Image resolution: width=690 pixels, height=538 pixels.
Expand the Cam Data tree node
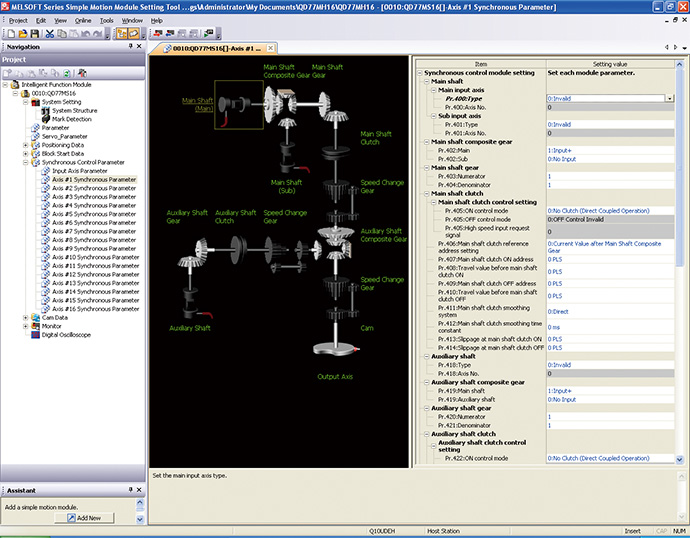pyautogui.click(x=25, y=317)
